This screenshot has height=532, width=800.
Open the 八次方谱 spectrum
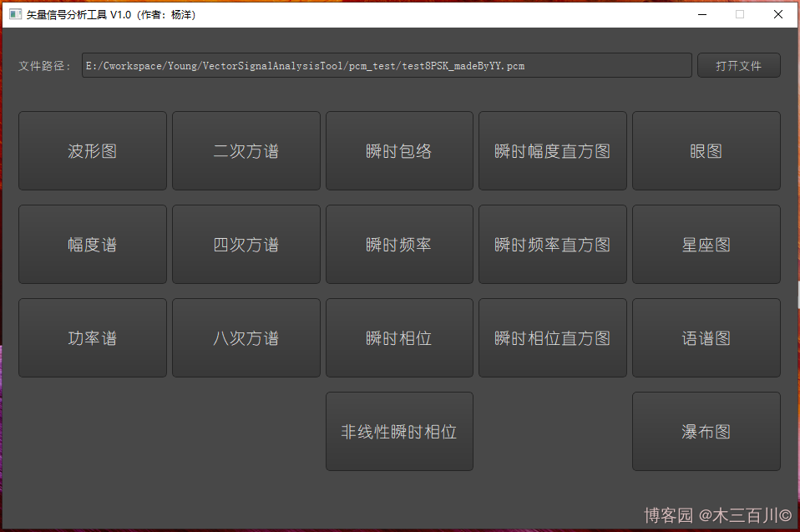(x=246, y=338)
